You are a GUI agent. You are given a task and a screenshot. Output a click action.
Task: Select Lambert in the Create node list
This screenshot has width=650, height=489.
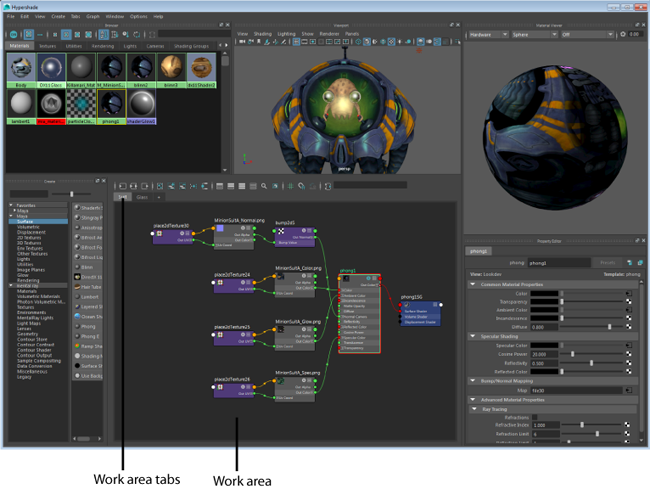[x=88, y=297]
